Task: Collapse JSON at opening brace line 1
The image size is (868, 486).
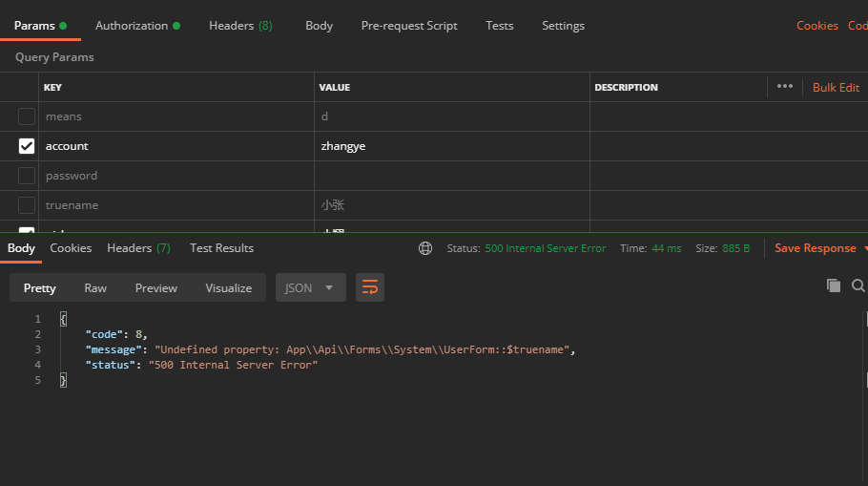Action: pyautogui.click(x=63, y=319)
